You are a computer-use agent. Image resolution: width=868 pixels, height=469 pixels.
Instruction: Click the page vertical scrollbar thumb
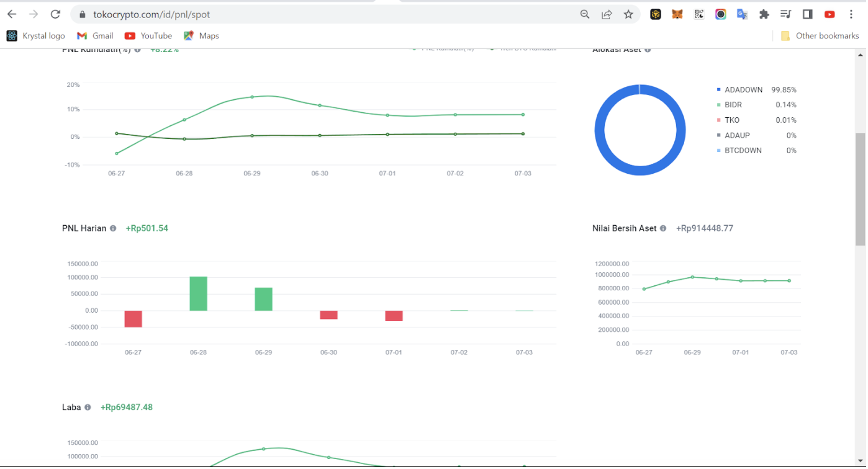tap(860, 189)
